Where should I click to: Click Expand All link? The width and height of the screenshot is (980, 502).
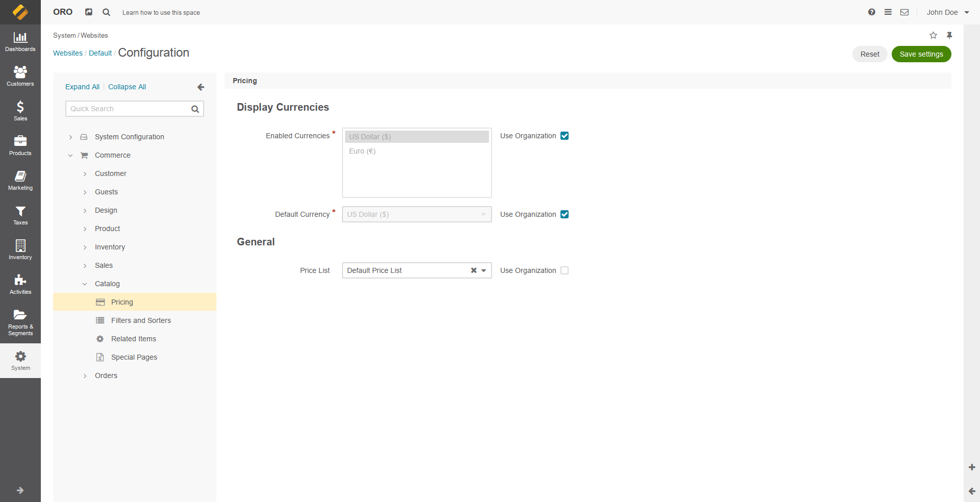pos(82,87)
